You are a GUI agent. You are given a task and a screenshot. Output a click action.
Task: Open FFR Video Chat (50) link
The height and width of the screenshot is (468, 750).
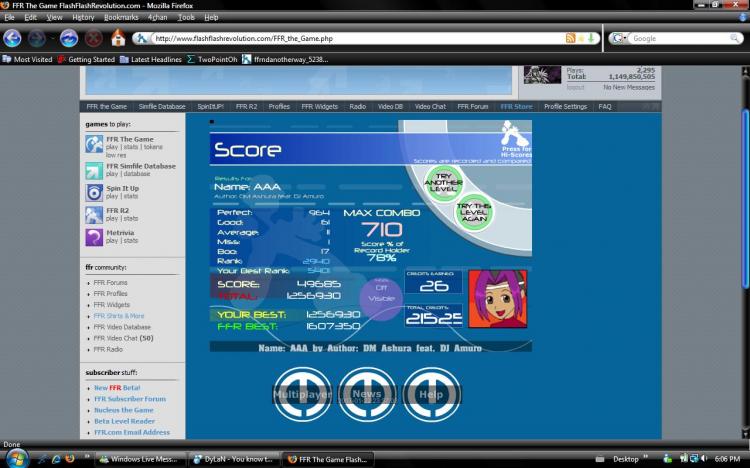(x=123, y=338)
